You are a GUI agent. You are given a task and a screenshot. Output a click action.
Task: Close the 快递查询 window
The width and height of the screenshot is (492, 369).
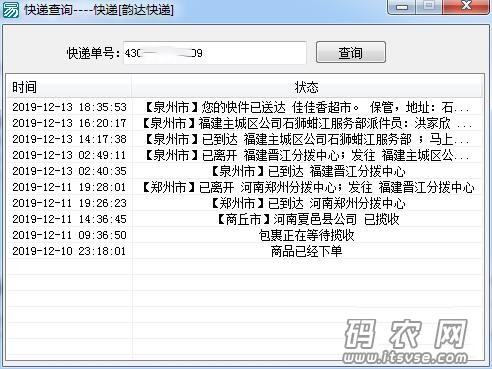pyautogui.click(x=467, y=7)
